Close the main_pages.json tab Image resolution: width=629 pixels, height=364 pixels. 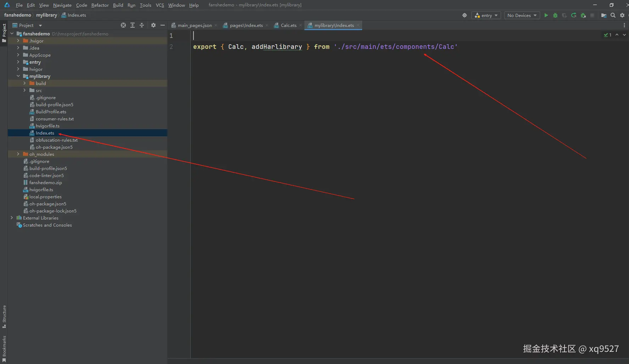(216, 25)
